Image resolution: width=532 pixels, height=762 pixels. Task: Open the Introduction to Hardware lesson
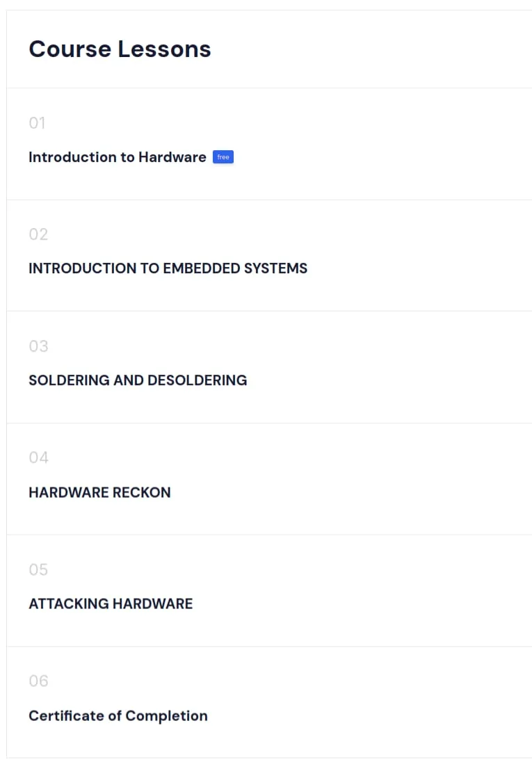coord(118,157)
